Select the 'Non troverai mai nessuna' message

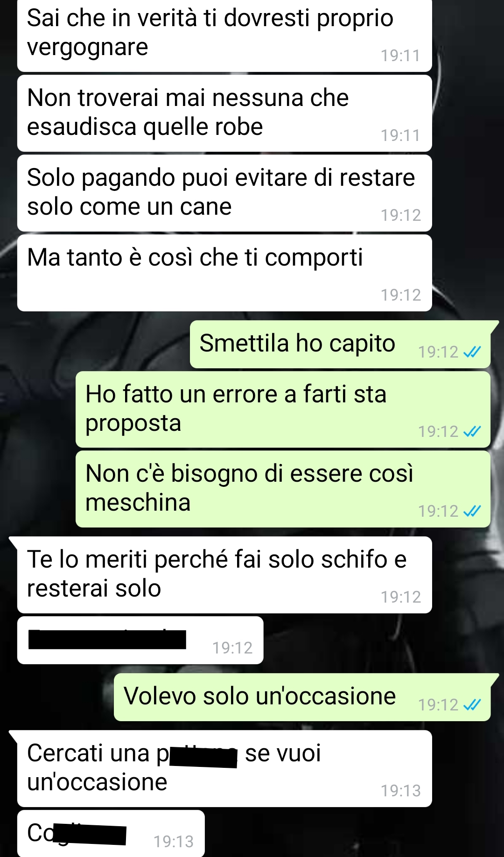224,113
